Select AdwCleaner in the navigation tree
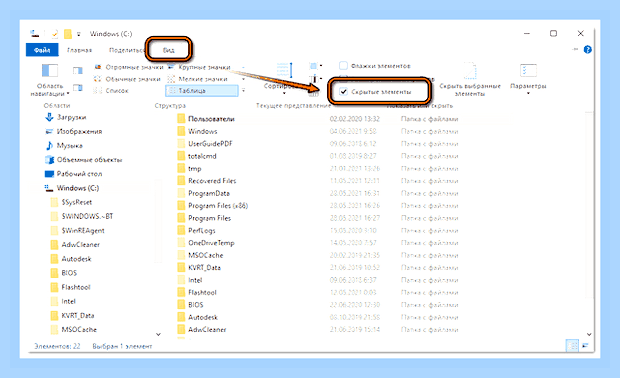This screenshot has width=620, height=378. [80, 245]
